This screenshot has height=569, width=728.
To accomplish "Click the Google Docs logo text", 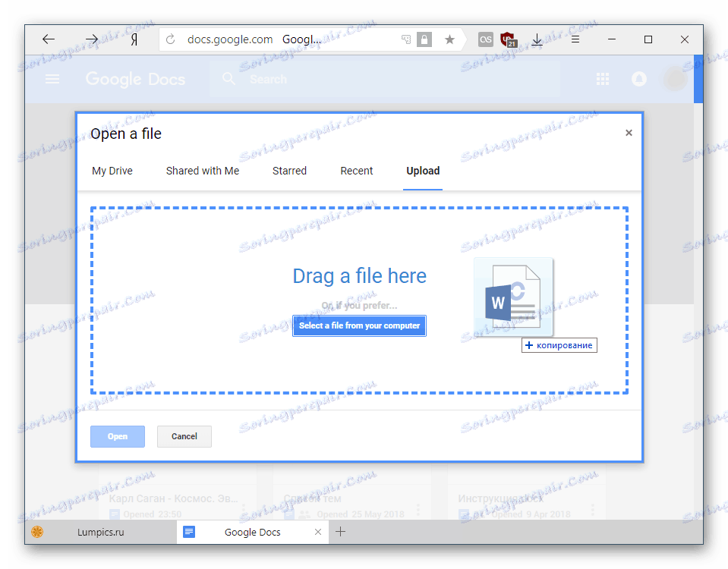I will tap(135, 80).
